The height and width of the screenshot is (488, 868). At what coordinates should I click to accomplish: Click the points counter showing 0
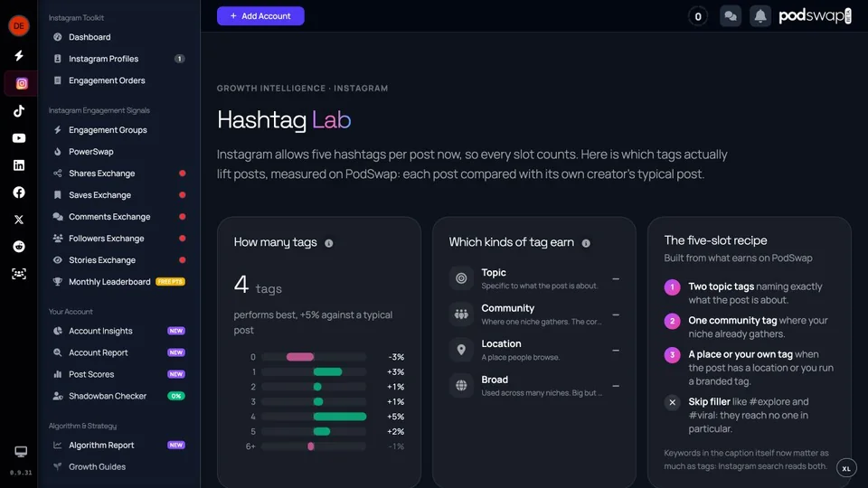point(697,16)
